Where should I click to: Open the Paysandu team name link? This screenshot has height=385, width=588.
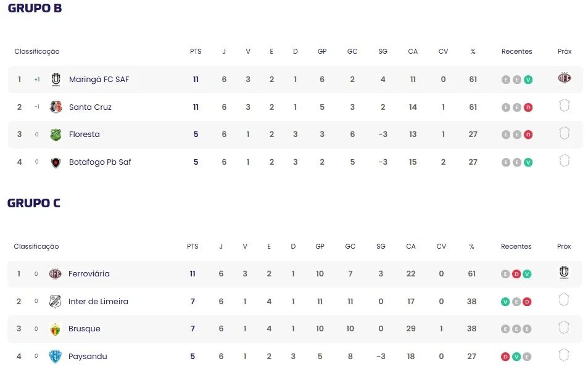[88, 357]
